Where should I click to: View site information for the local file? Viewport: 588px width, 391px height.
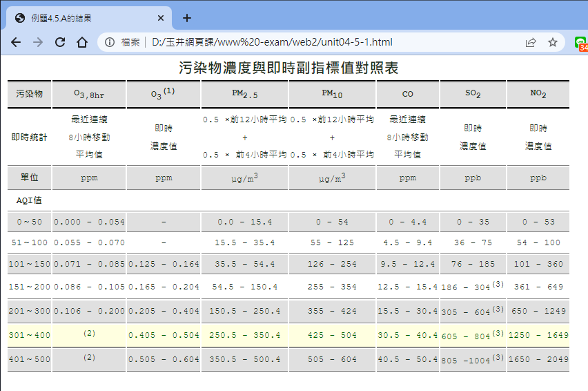pyautogui.click(x=110, y=42)
